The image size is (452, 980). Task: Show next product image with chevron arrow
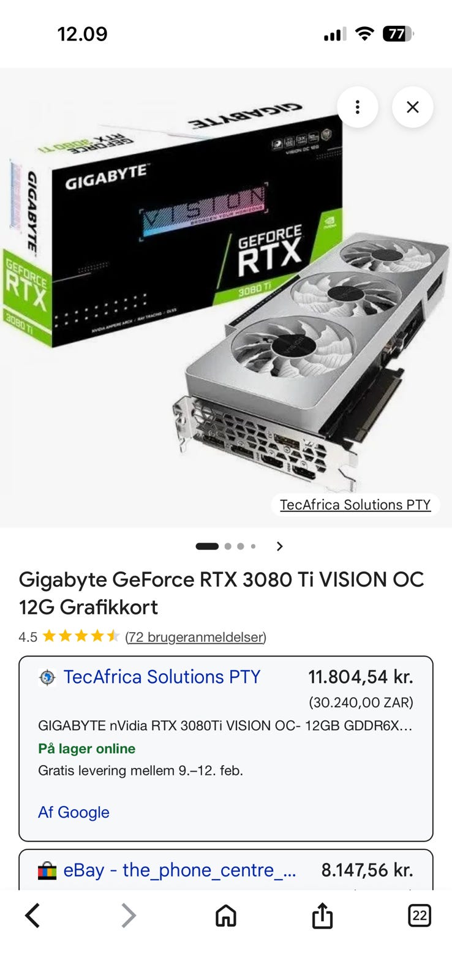(280, 546)
